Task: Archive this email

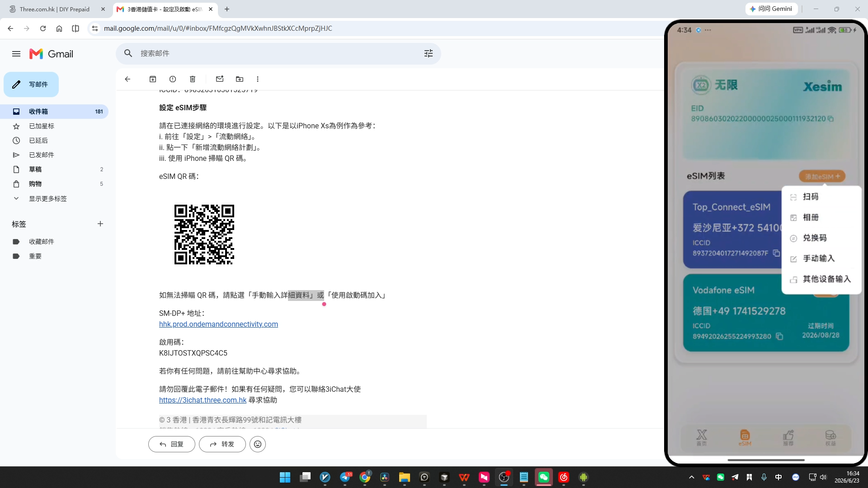Action: 153,79
